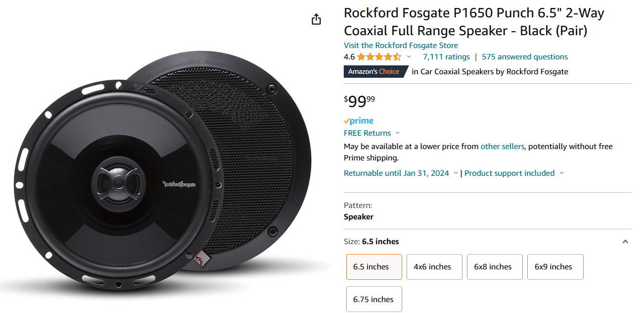
Task: Collapse the Size options section
Action: pos(625,242)
